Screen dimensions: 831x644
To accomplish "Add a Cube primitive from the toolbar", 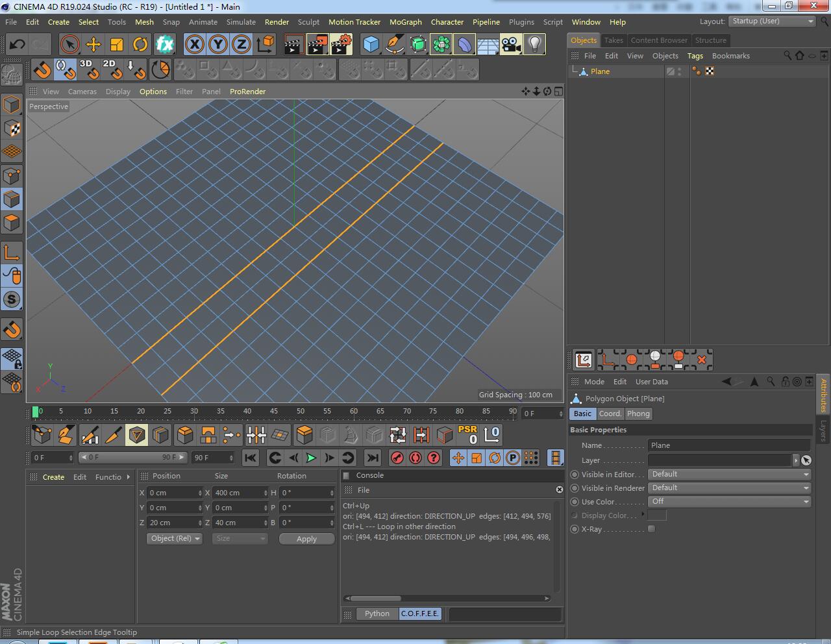I will coord(371,44).
